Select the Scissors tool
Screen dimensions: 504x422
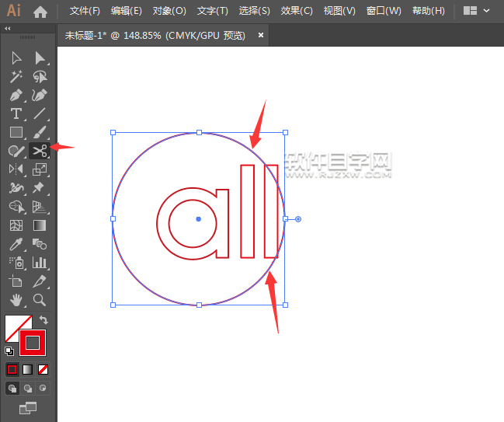pos(40,151)
